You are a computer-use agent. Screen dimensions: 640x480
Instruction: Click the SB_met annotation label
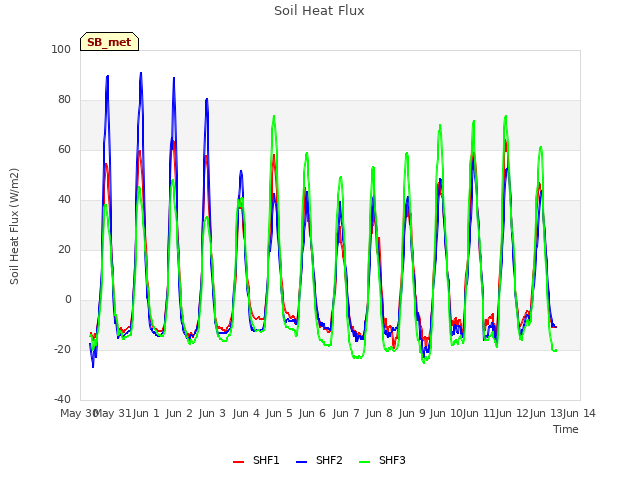109,42
